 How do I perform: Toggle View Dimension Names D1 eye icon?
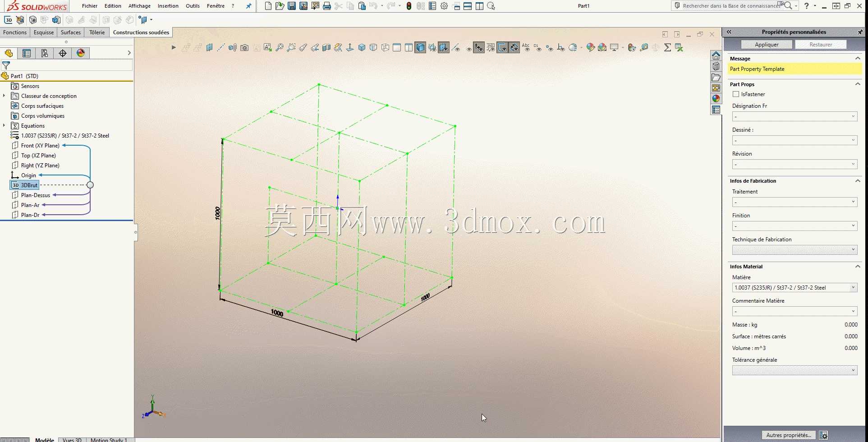tap(537, 47)
